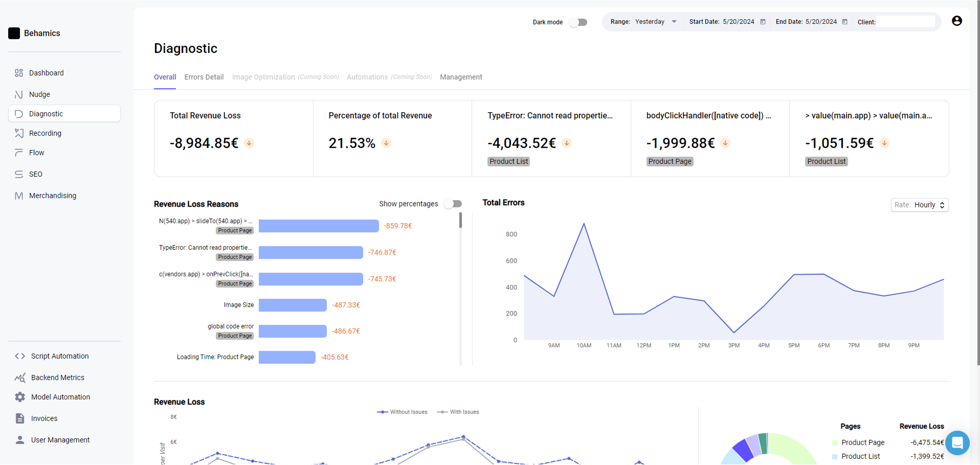Click the End Date calendar icon
This screenshot has height=465, width=980.
845,22
